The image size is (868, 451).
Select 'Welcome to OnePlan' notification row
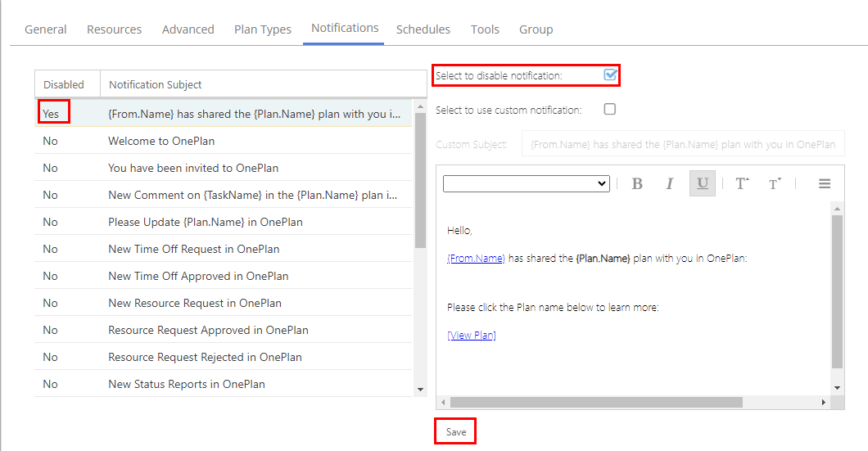[223, 141]
